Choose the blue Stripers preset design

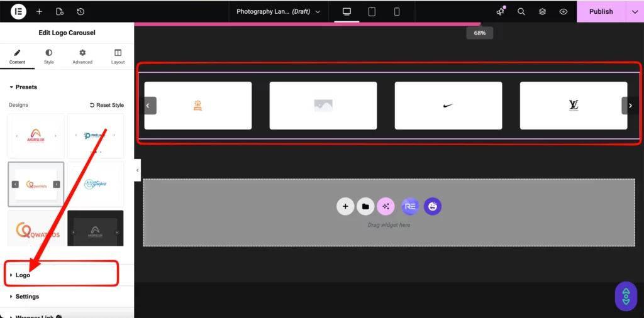96,184
